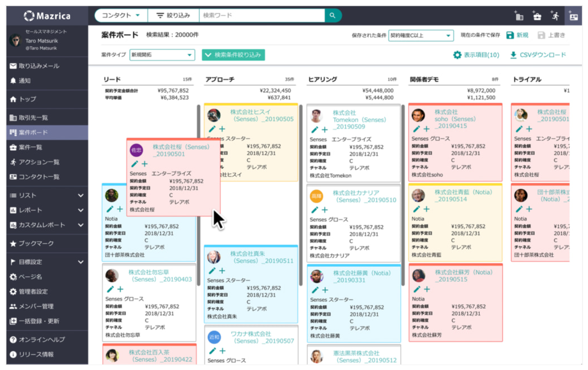The width and height of the screenshot is (588, 370).
Task: Open 表示項目(10) display settings gear
Action: pyautogui.click(x=458, y=54)
